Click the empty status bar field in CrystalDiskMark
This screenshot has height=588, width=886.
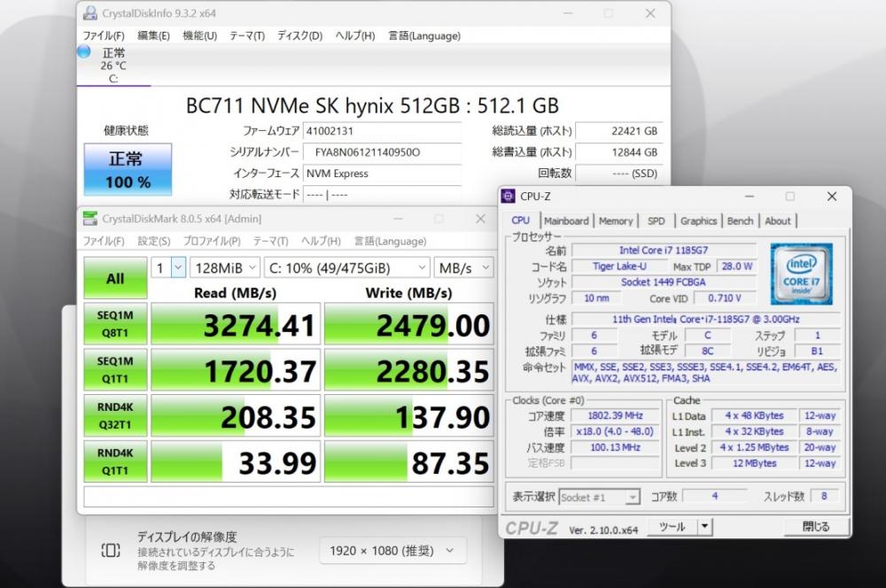(289, 497)
